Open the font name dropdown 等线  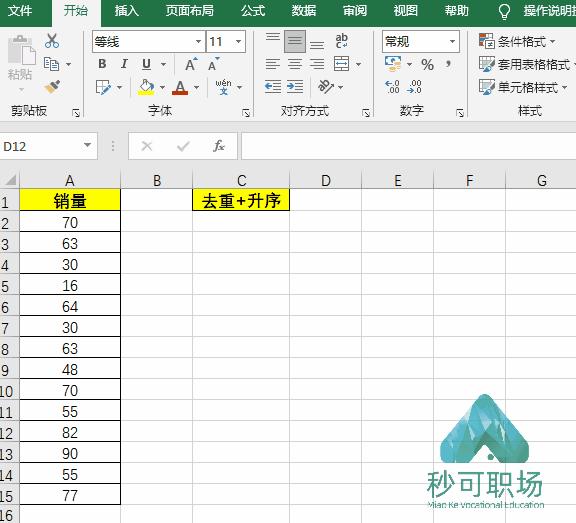[x=148, y=42]
